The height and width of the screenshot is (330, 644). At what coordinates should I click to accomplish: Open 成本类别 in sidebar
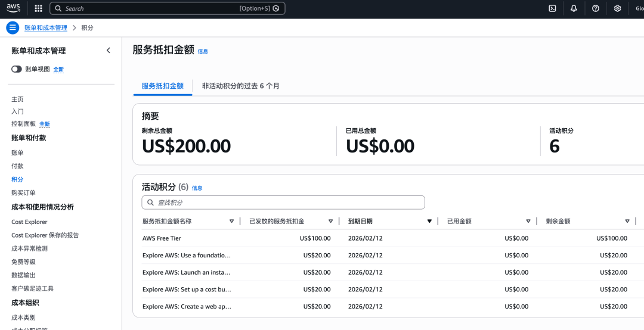(24, 317)
